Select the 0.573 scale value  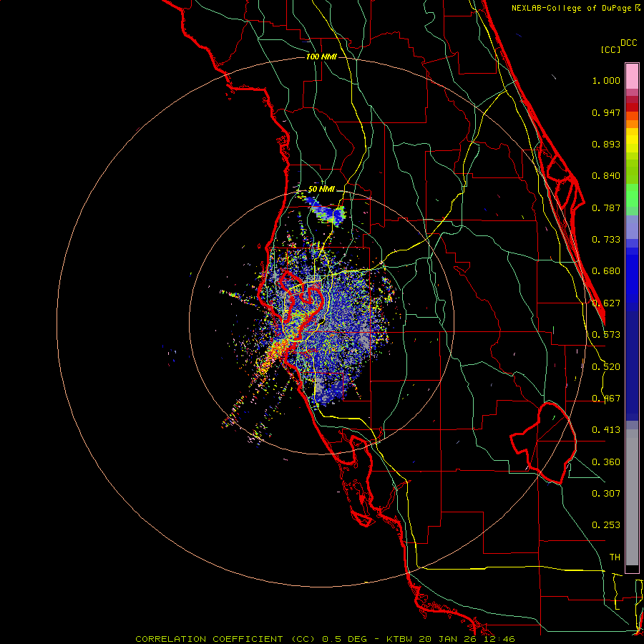pyautogui.click(x=606, y=335)
